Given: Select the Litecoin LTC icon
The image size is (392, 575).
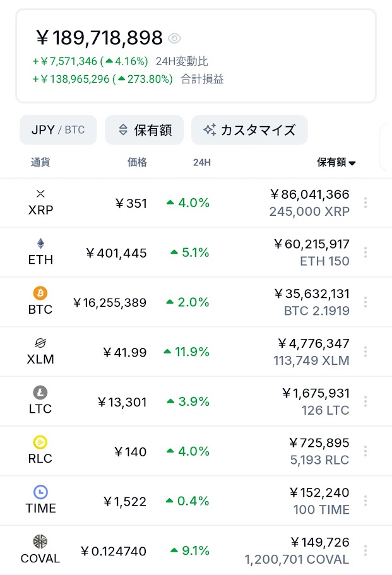Looking at the screenshot, I should 40,393.
